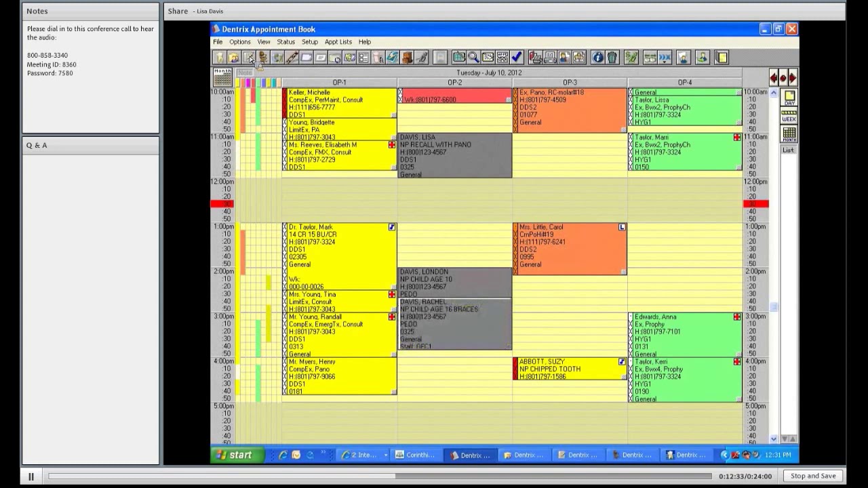This screenshot has height=488, width=868.
Task: Click the prescription bottle toolbar icon
Action: tap(378, 58)
